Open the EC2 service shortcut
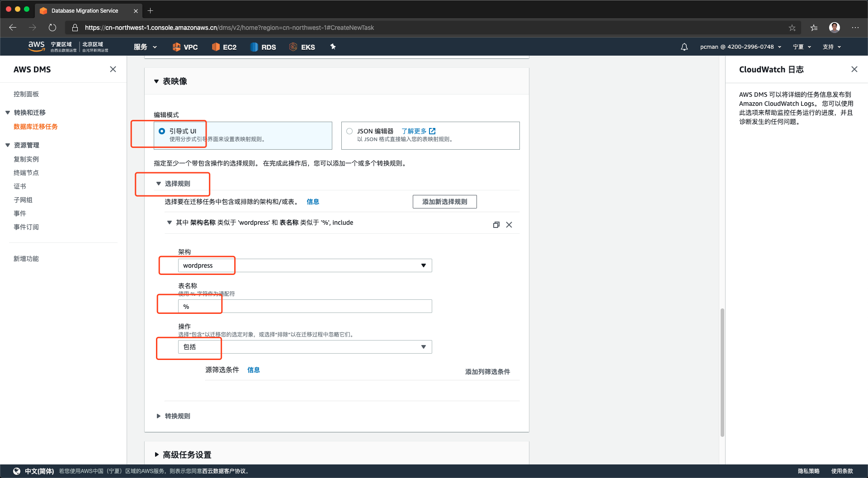Image resolution: width=868 pixels, height=478 pixels. coord(224,47)
